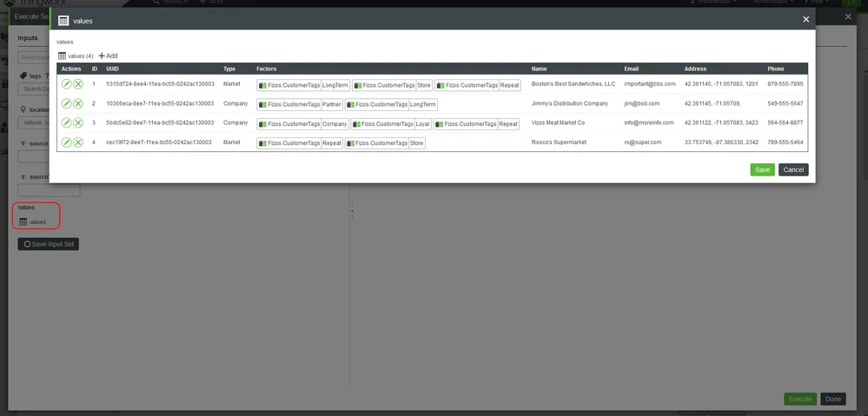The image size is (868, 416).
Task: Click phone number 564-564-8877
Action: [785, 122]
